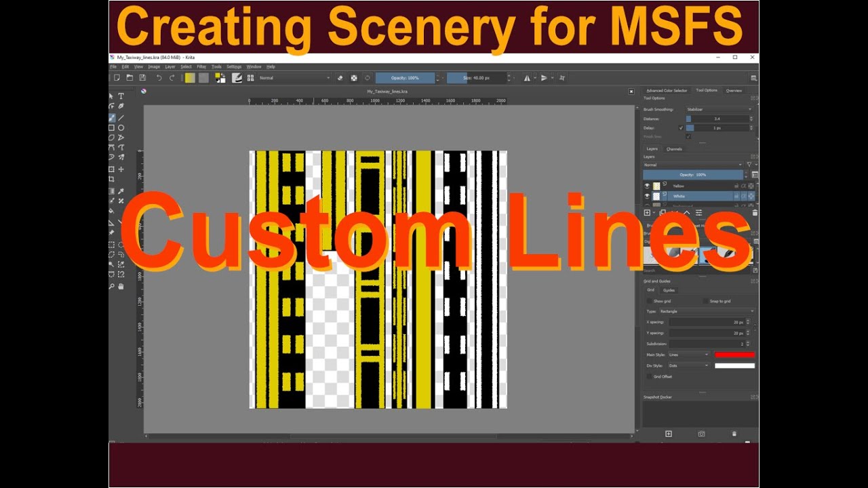Select the Move tool
Image resolution: width=868 pixels, height=488 pixels.
121,169
